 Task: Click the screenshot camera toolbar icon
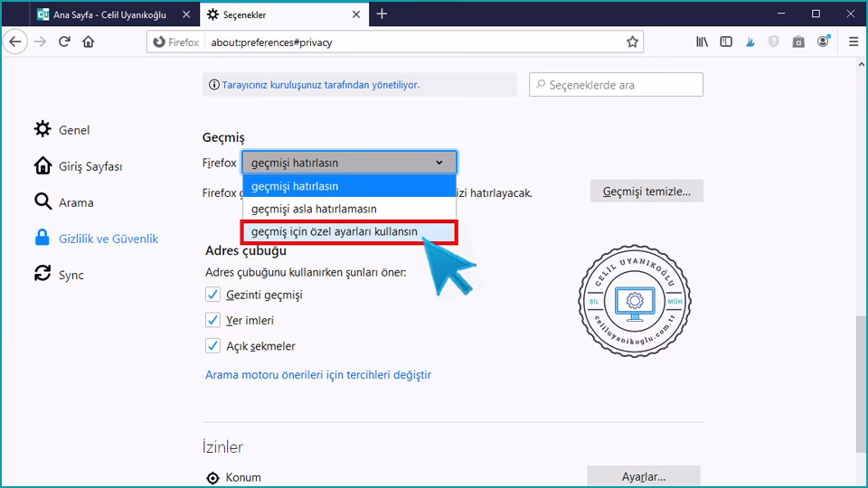pos(798,42)
